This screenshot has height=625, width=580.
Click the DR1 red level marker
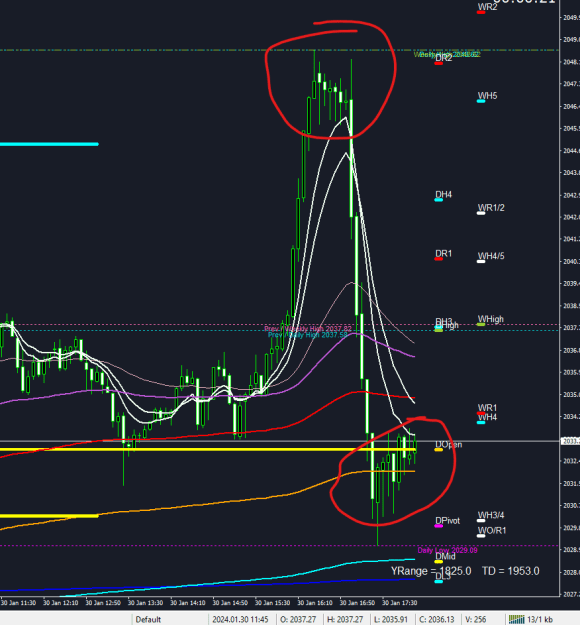(x=438, y=259)
